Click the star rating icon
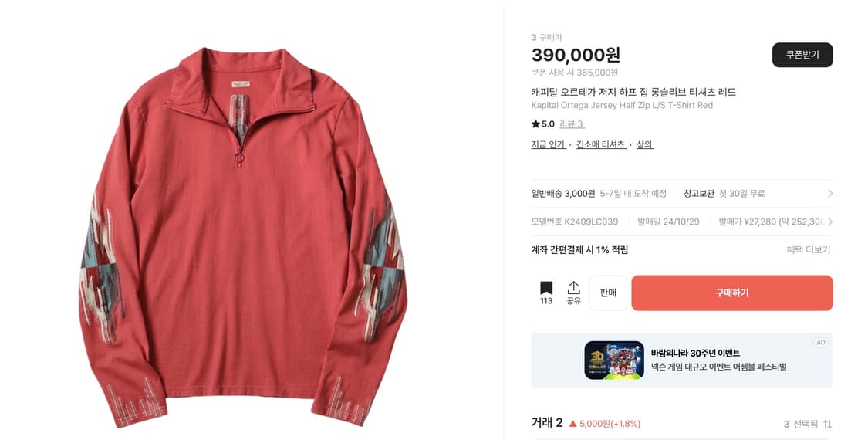 point(535,124)
